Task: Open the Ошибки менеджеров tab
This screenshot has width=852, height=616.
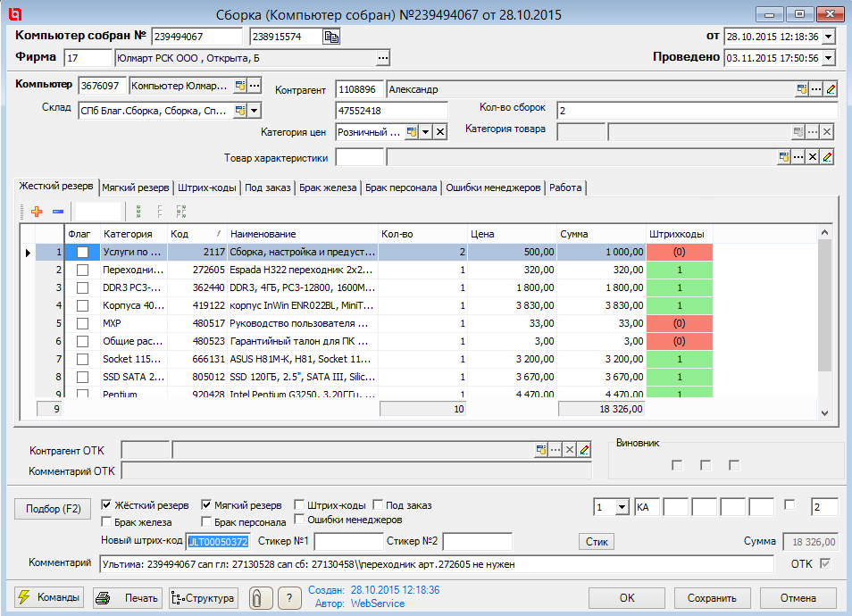Action: [x=493, y=187]
